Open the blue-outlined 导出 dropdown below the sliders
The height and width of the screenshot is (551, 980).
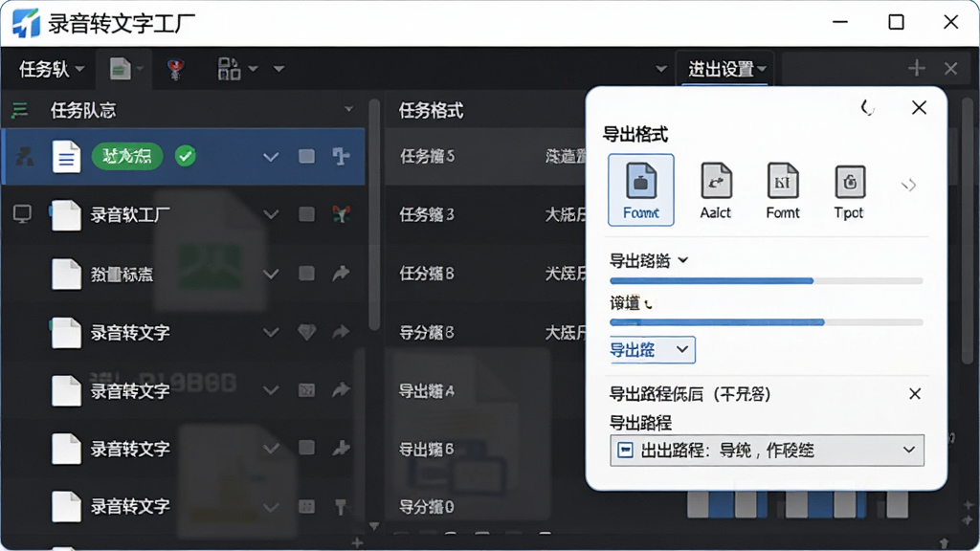(652, 350)
